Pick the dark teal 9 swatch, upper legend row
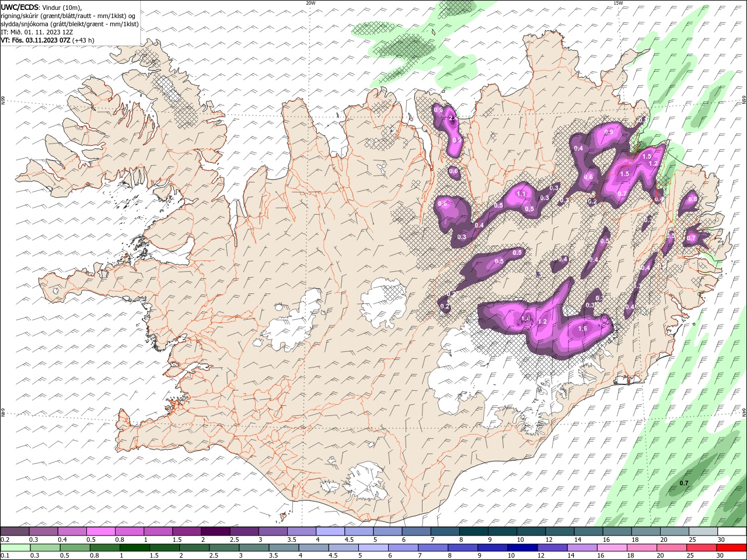747x560 pixels. pyautogui.click(x=502, y=531)
